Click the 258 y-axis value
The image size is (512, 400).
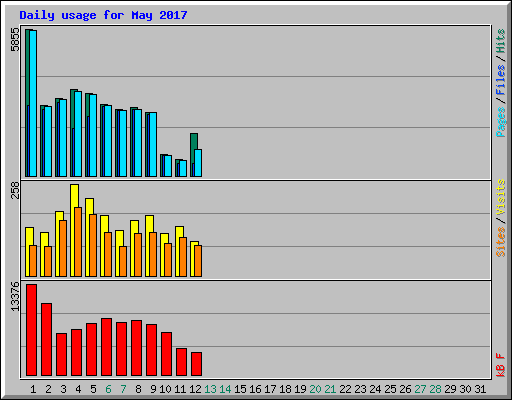click(15, 190)
